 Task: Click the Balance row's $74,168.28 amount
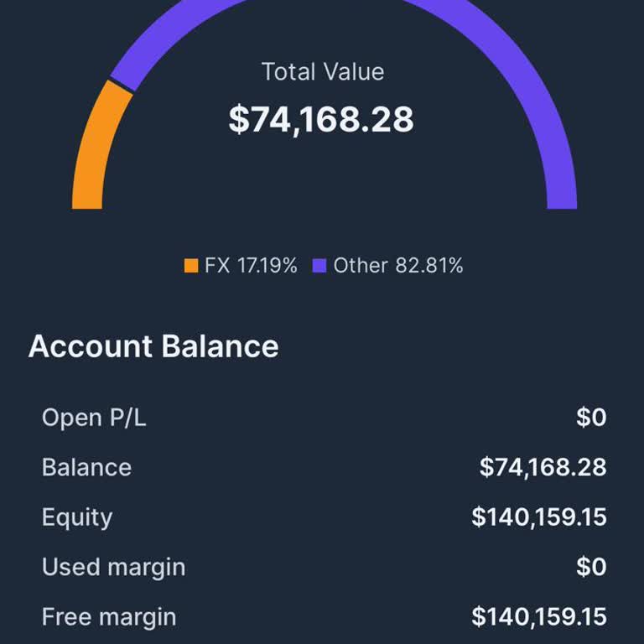[x=543, y=467]
